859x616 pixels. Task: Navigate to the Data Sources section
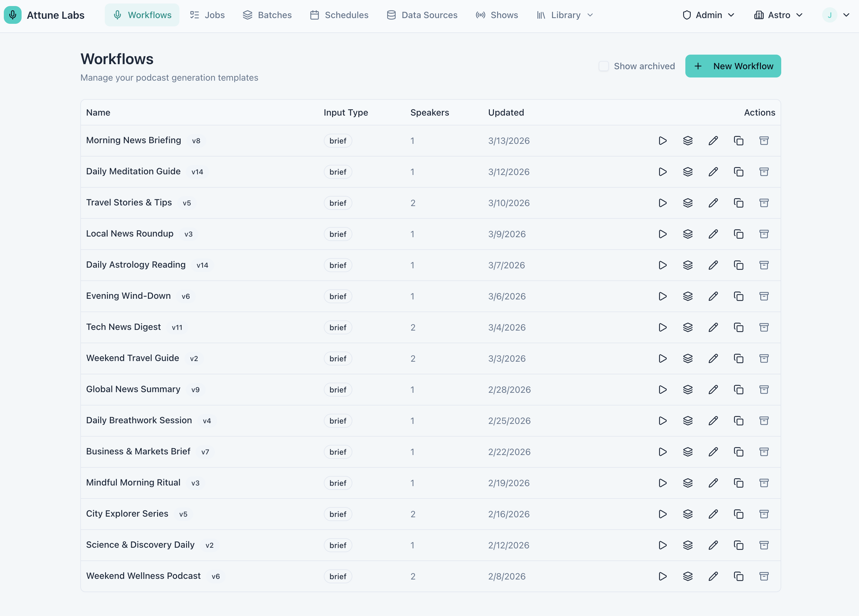pyautogui.click(x=422, y=15)
